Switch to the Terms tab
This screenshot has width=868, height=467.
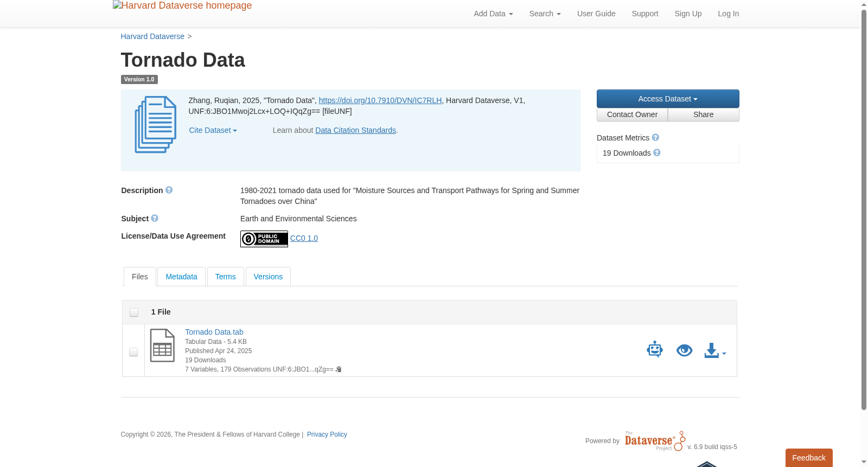point(226,277)
